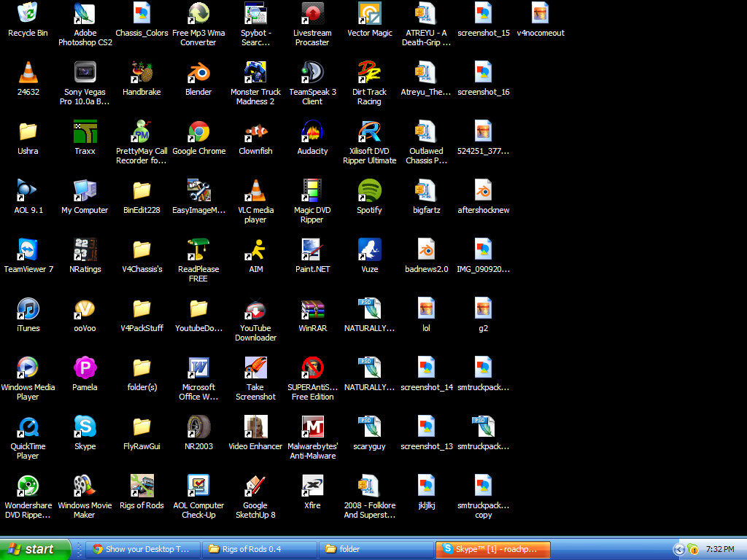Switch to the folder taskbar window

click(376, 549)
